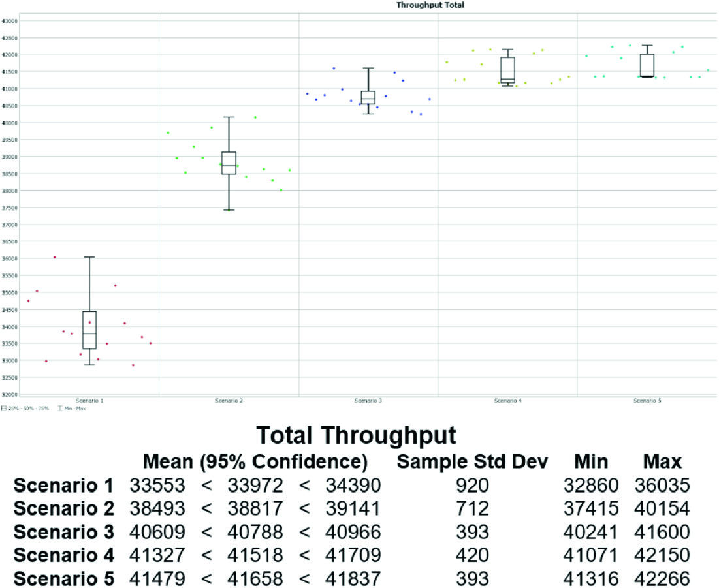Click the 393 std dev in Scenario 5 row
The image size is (719, 588).
[x=472, y=578]
